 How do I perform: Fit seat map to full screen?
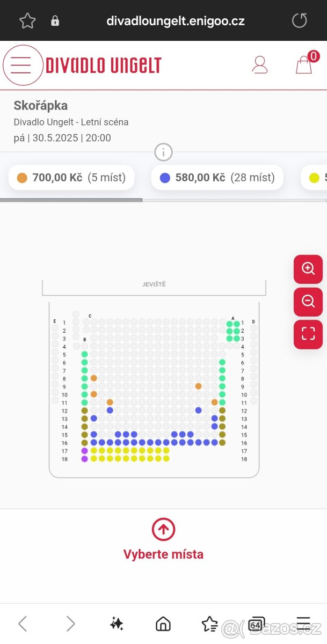[x=308, y=334]
